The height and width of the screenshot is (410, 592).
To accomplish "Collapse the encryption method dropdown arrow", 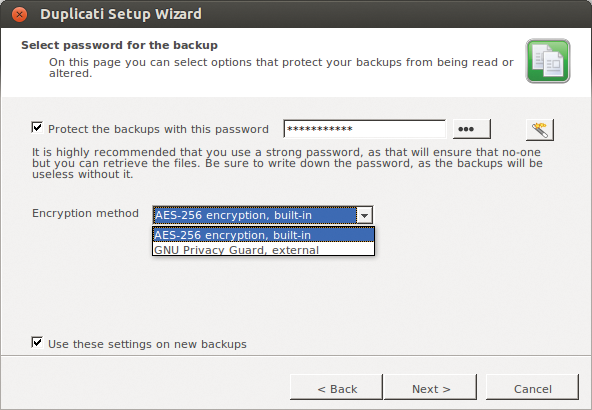I will pyautogui.click(x=364, y=216).
